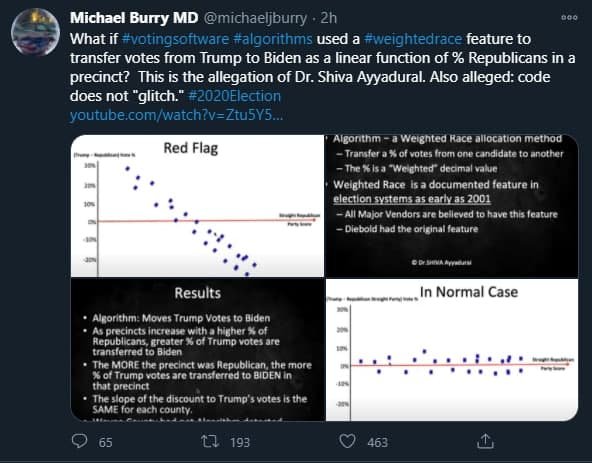View the Results slide image
This screenshot has width=592, height=463.
click(197, 350)
